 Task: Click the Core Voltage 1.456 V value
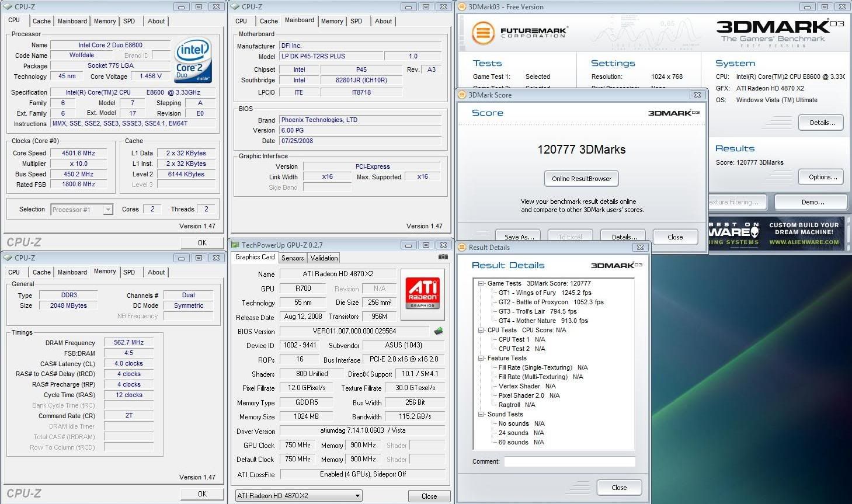point(151,76)
